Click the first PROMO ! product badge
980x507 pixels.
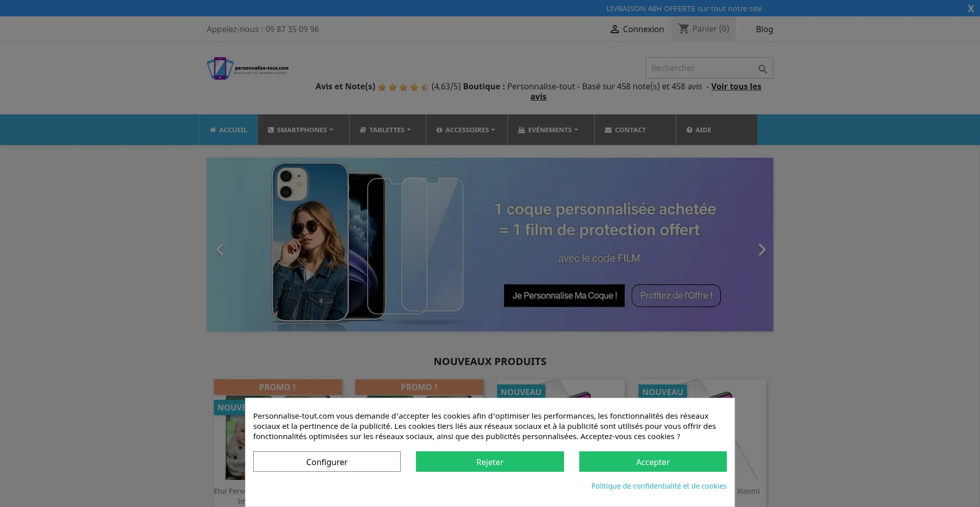[278, 387]
